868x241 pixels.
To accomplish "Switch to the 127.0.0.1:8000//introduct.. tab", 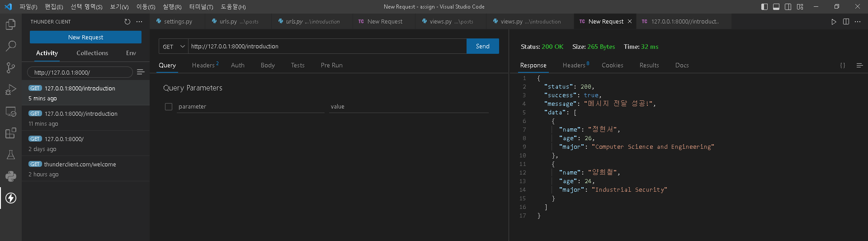I will coord(684,21).
